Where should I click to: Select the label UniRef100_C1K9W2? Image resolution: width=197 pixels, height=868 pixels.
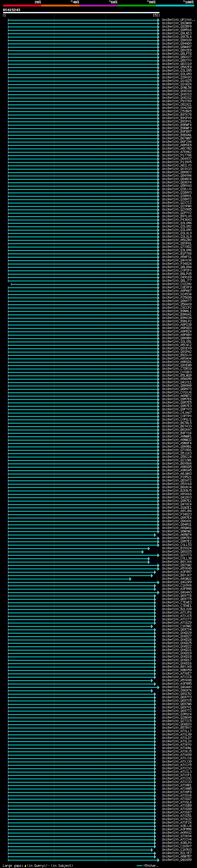click(x=177, y=626)
